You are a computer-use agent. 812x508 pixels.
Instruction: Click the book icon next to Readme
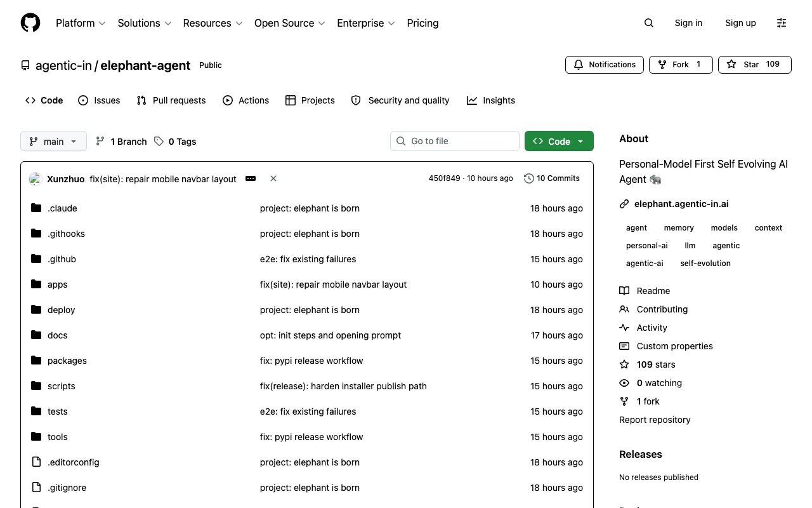(x=624, y=291)
